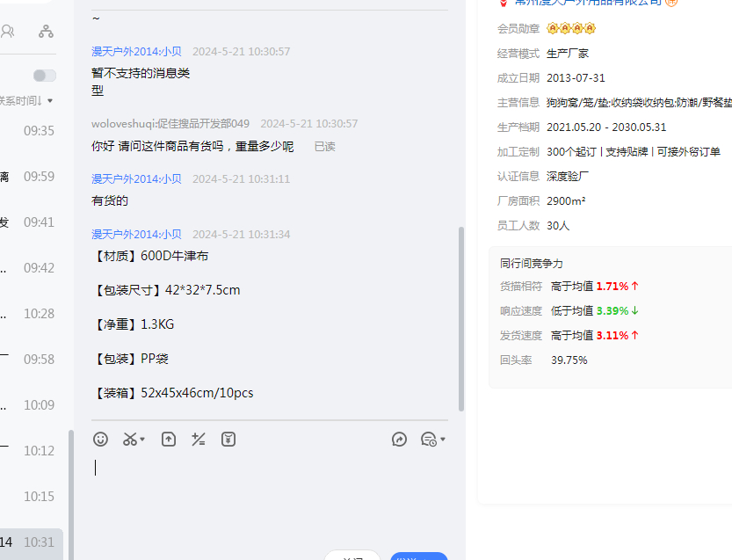This screenshot has height=560, width=732.
Task: Click the yen order icon in toolbar
Action: pyautogui.click(x=228, y=440)
